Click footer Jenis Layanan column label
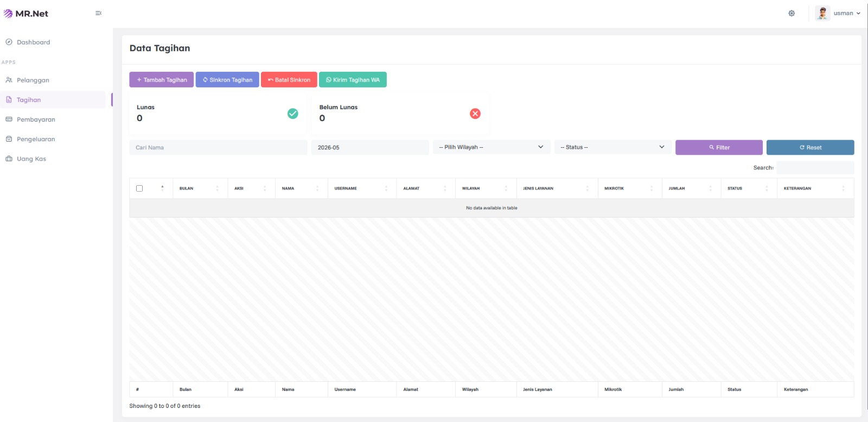This screenshot has width=868, height=422. point(538,389)
